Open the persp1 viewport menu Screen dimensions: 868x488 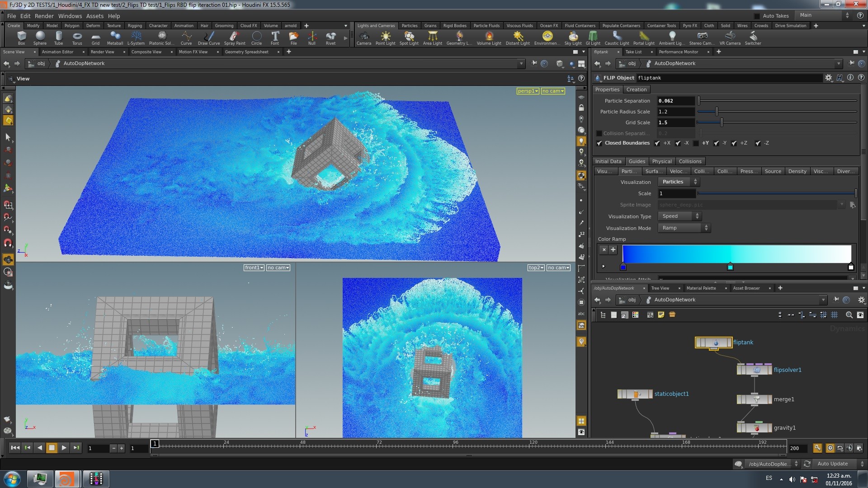528,91
